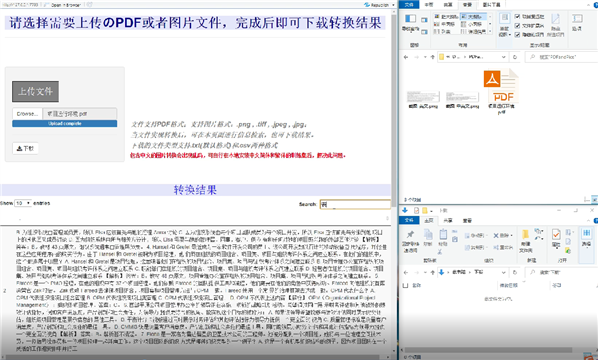Image resolution: width=598 pixels, height=360 pixels.
Task: Switch to 主页 tab in upper Explorer window
Action: (x=429, y=5)
